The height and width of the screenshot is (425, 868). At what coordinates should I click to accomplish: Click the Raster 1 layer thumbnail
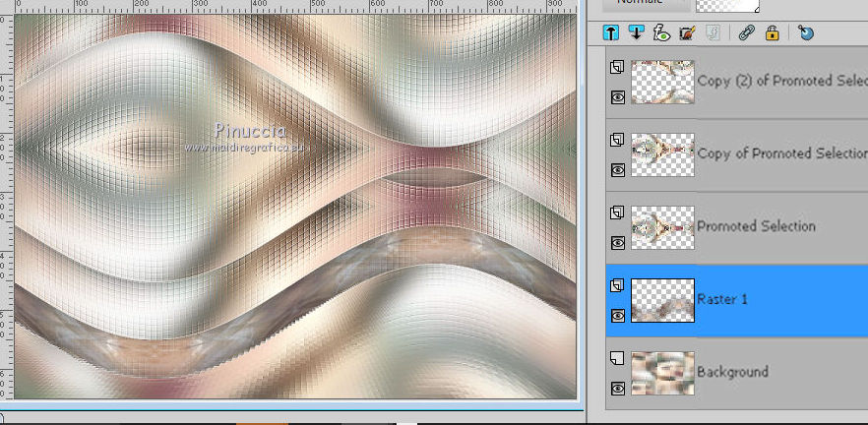point(662,300)
